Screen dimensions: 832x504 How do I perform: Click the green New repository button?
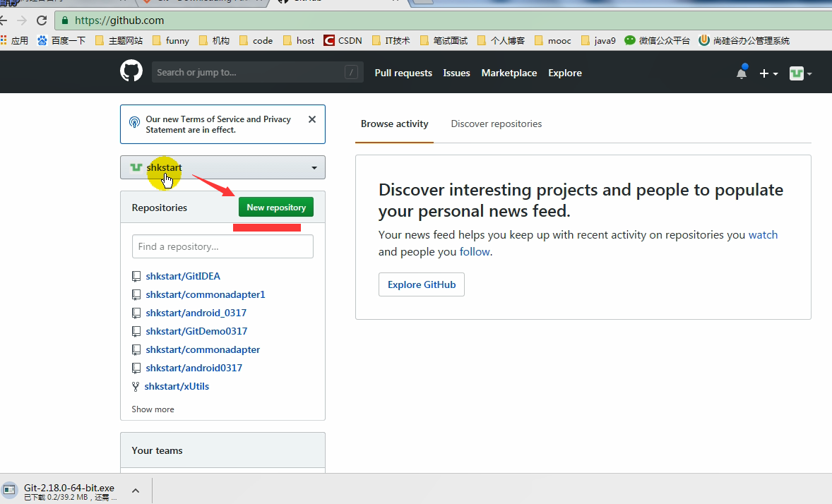(276, 207)
